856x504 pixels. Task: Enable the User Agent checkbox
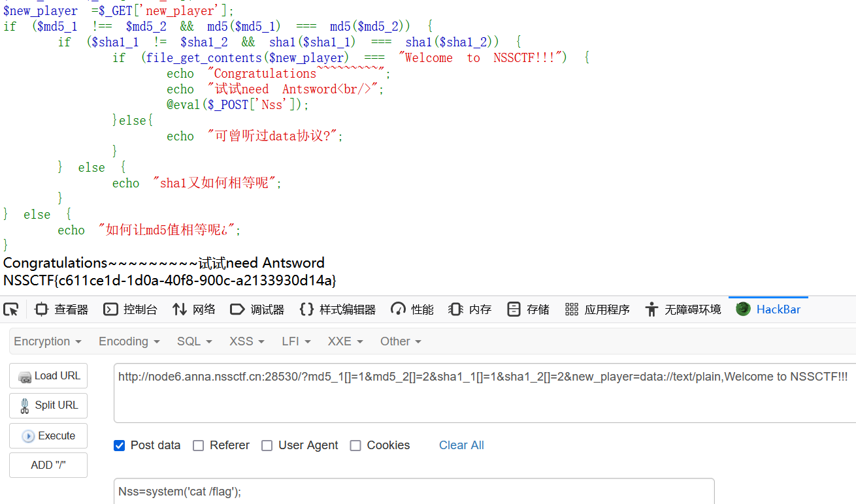point(267,445)
